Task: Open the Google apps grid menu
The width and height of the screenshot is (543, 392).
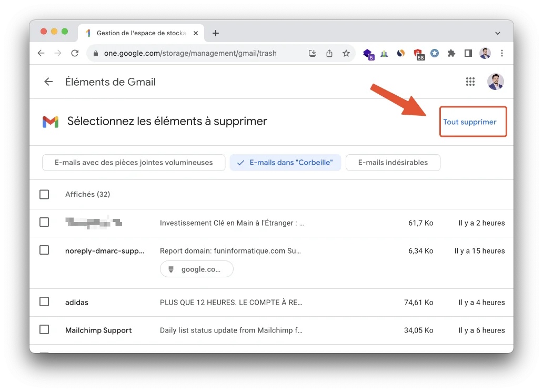Action: 470,82
